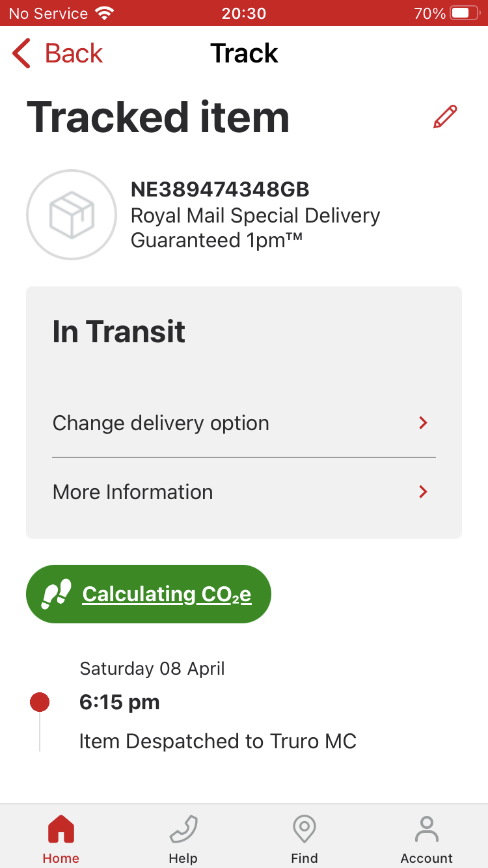Screen dimensions: 488x868
Task: Expand Change delivery option chevron
Action: (x=423, y=423)
